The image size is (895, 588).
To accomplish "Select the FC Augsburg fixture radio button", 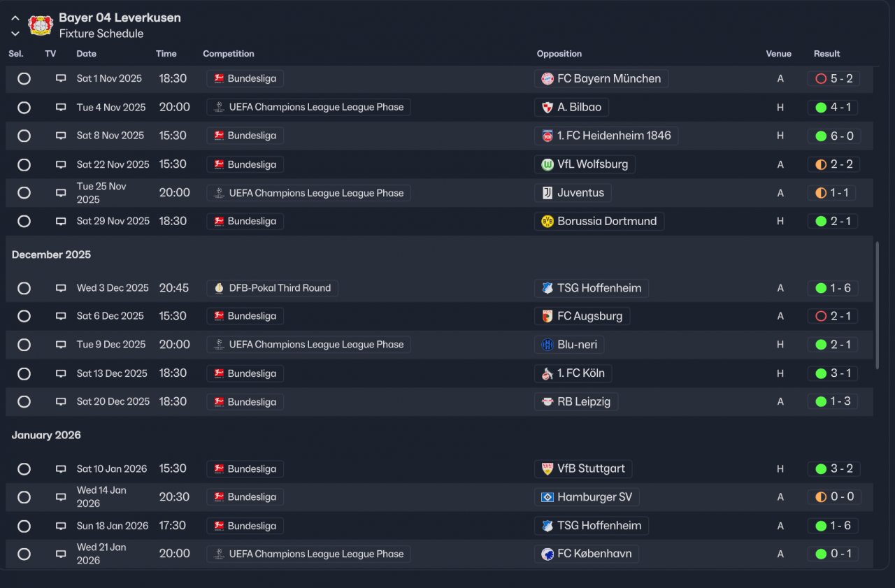I will pyautogui.click(x=24, y=316).
